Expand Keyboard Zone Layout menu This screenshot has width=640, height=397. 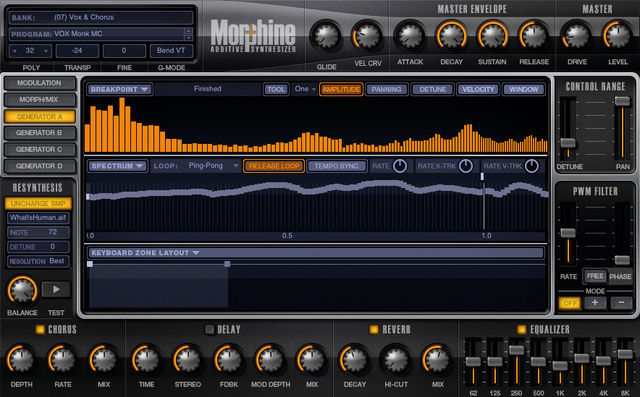pos(145,253)
